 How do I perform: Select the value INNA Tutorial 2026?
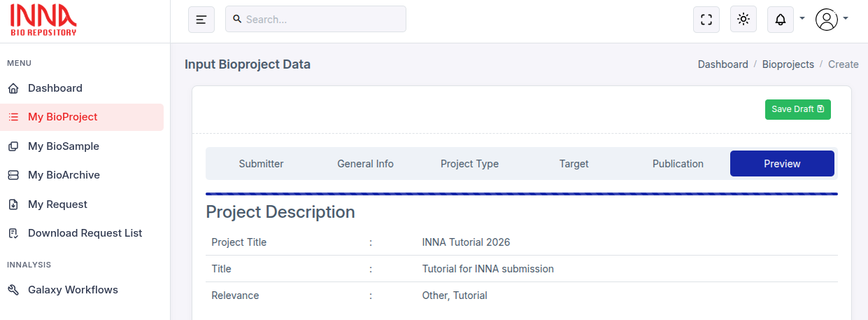point(467,242)
